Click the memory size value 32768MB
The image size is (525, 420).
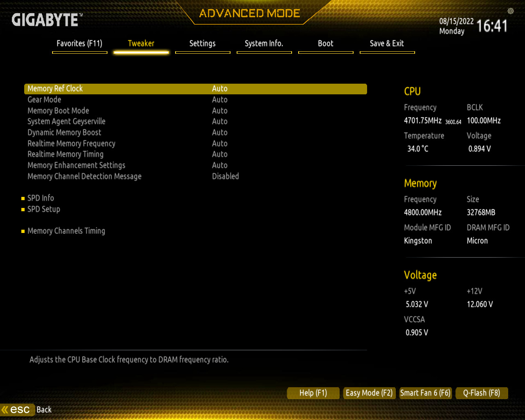pos(481,212)
